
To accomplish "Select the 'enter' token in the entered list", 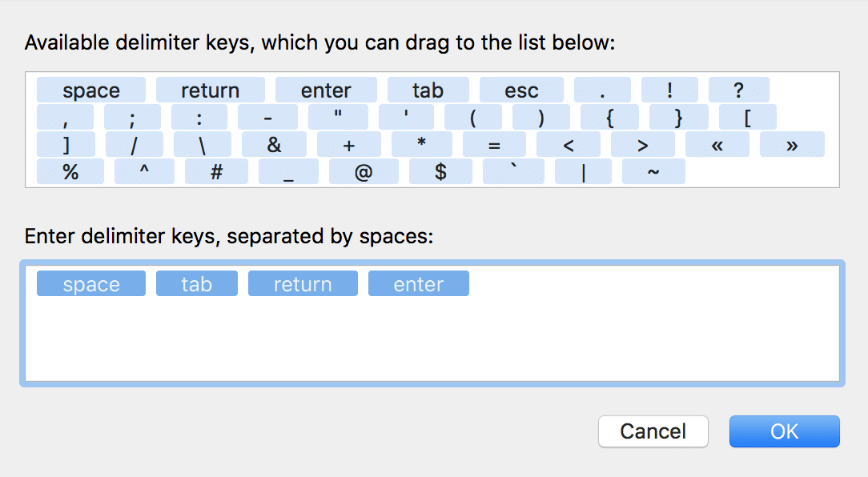I will click(418, 284).
